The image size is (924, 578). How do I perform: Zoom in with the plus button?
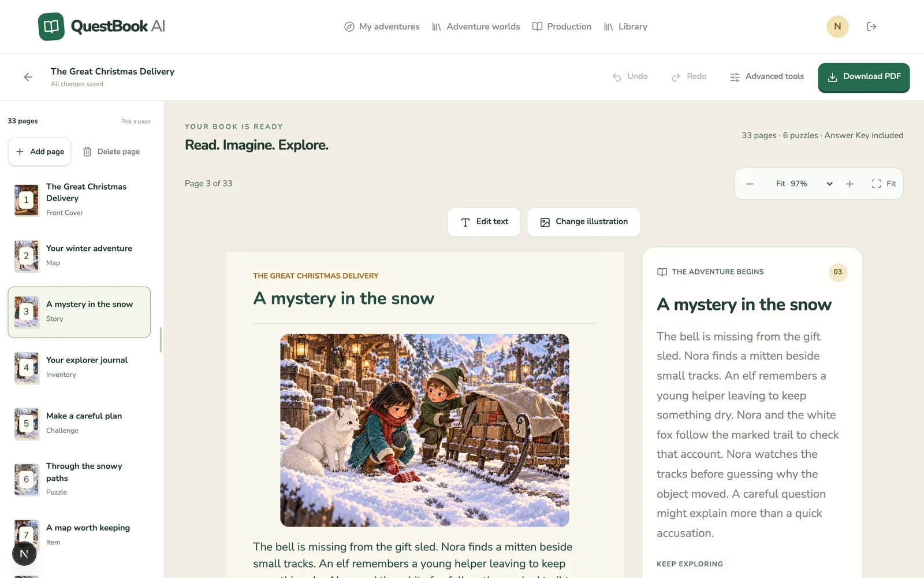[x=850, y=184]
